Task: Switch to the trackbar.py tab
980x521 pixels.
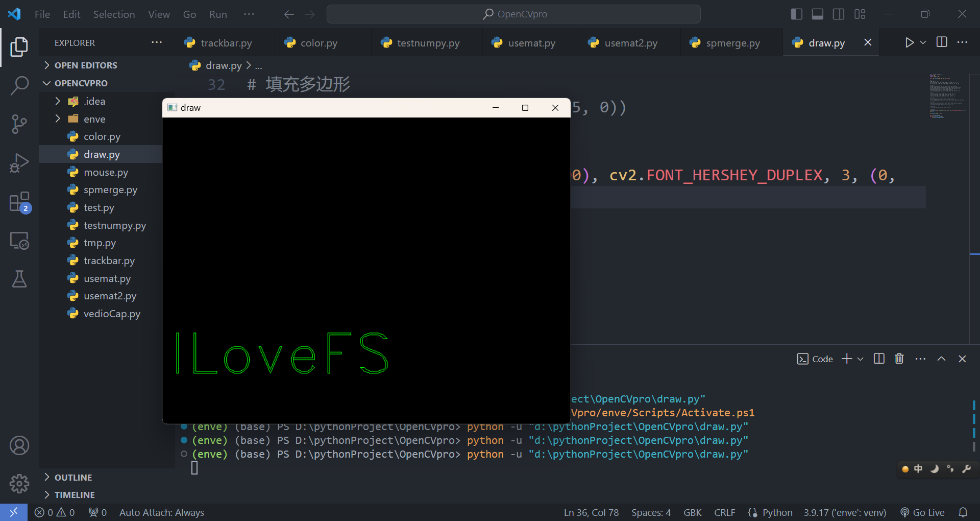Action: point(225,43)
